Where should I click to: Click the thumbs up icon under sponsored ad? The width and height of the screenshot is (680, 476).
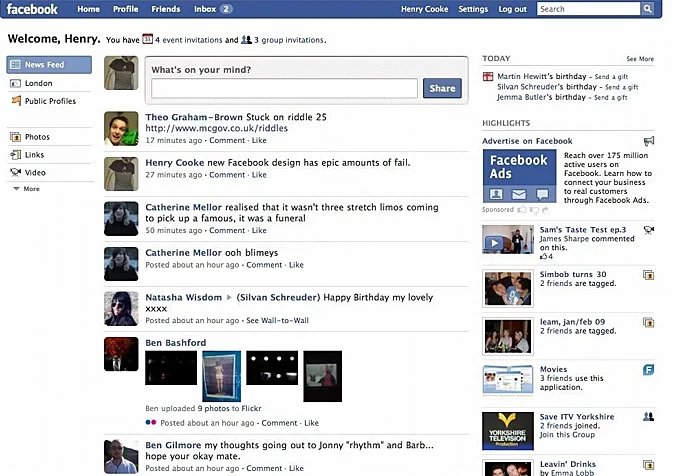point(522,210)
